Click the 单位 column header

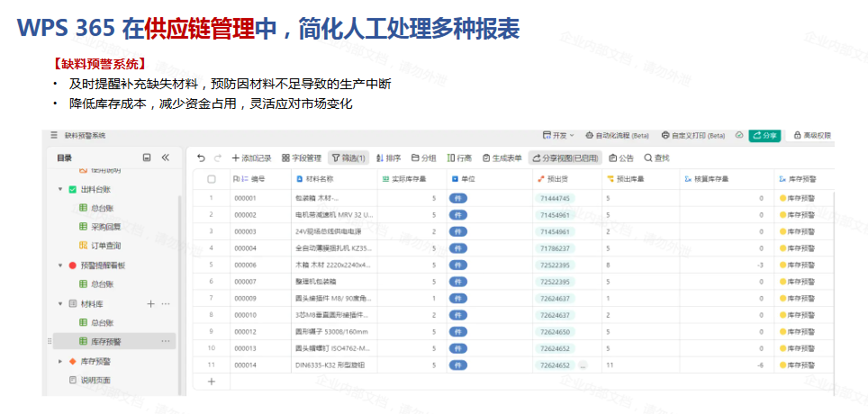pyautogui.click(x=489, y=179)
